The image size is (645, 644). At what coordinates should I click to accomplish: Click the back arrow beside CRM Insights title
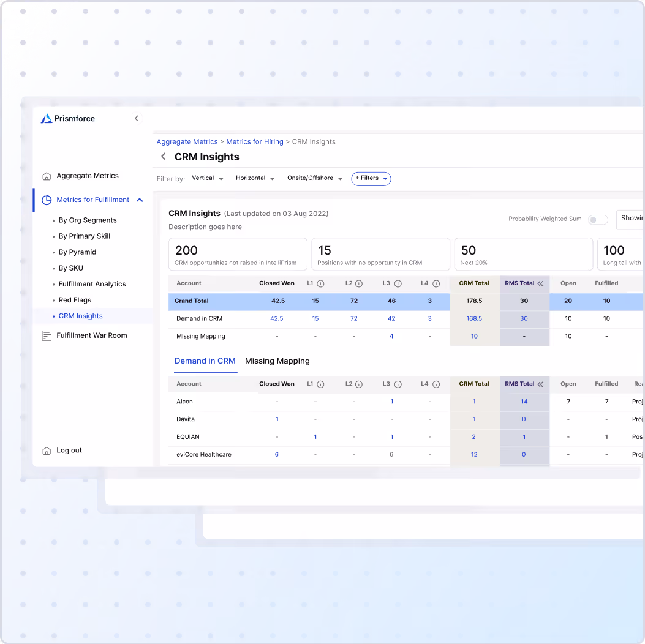[x=163, y=157]
